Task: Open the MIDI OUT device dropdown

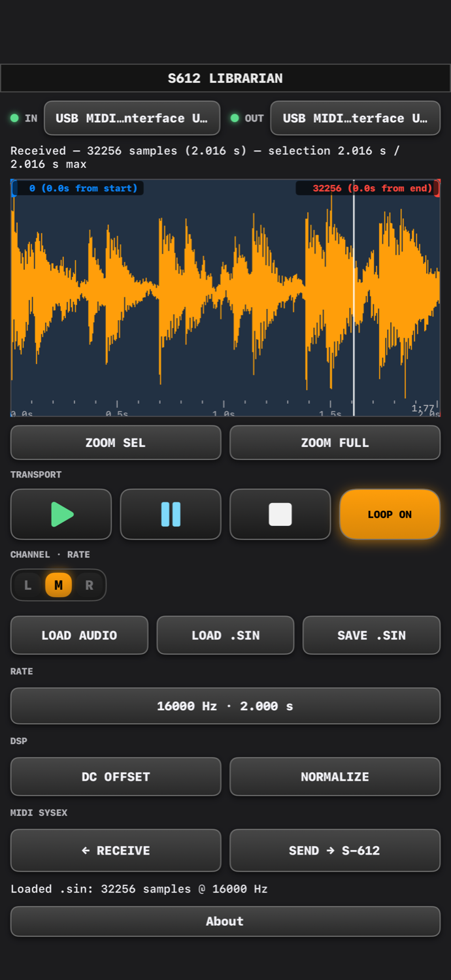Action: tap(355, 118)
